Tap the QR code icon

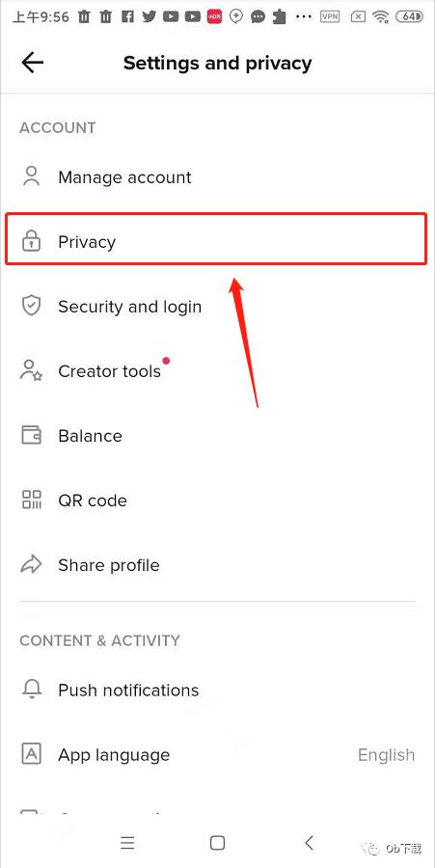pyautogui.click(x=32, y=500)
